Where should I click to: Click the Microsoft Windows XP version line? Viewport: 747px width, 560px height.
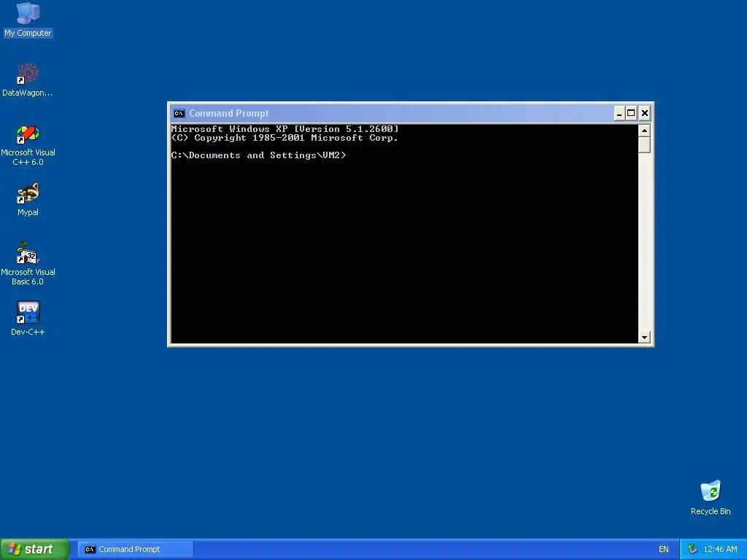click(285, 128)
